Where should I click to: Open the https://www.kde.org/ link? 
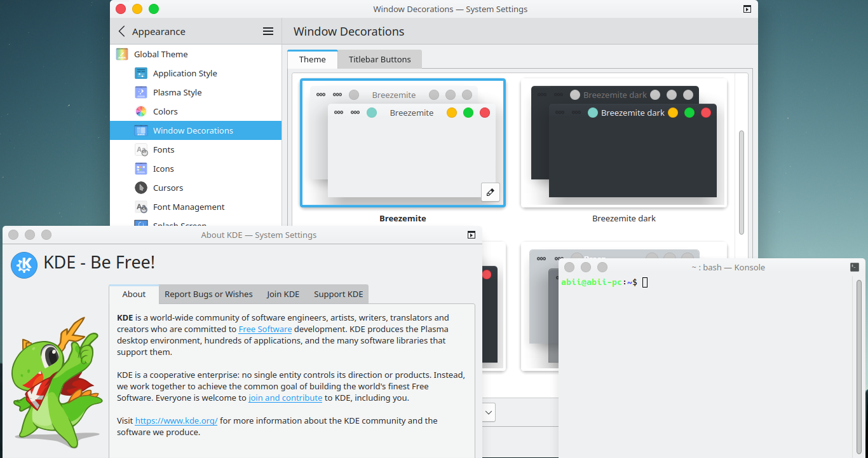pos(176,420)
